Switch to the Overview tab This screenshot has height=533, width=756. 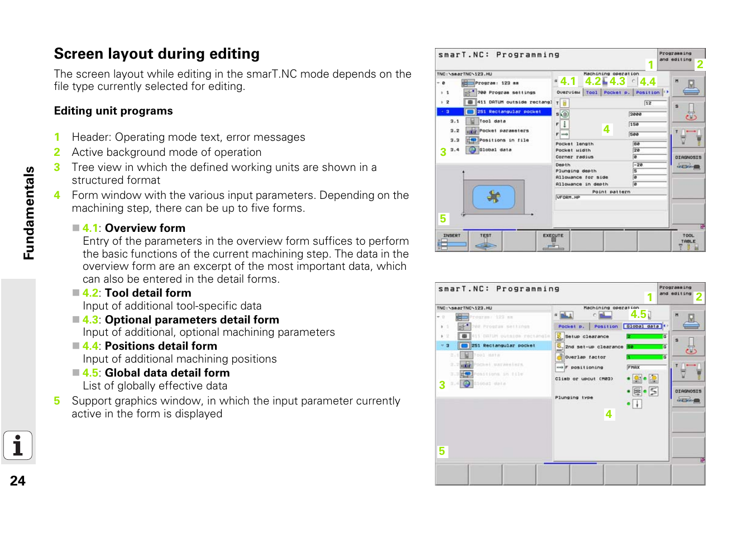568,92
